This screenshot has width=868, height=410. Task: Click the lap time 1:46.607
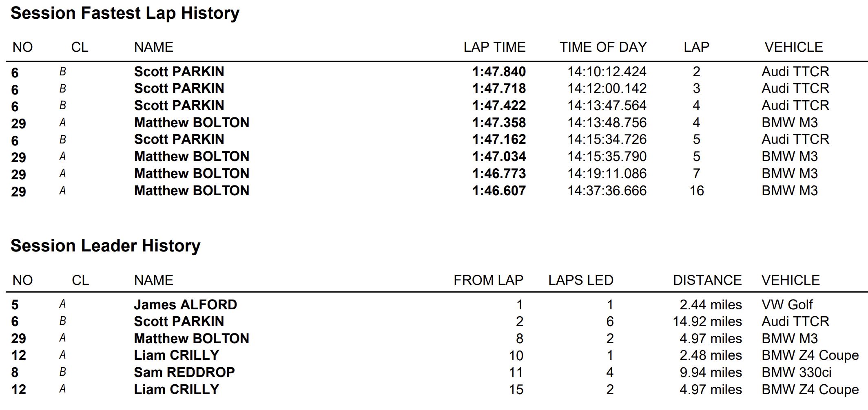point(499,191)
